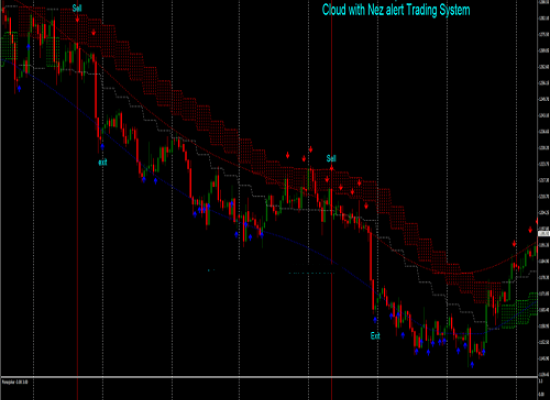The width and height of the screenshot is (550, 400).
Task: Click the red vertical line below the first Sell
Action: pos(78,211)
